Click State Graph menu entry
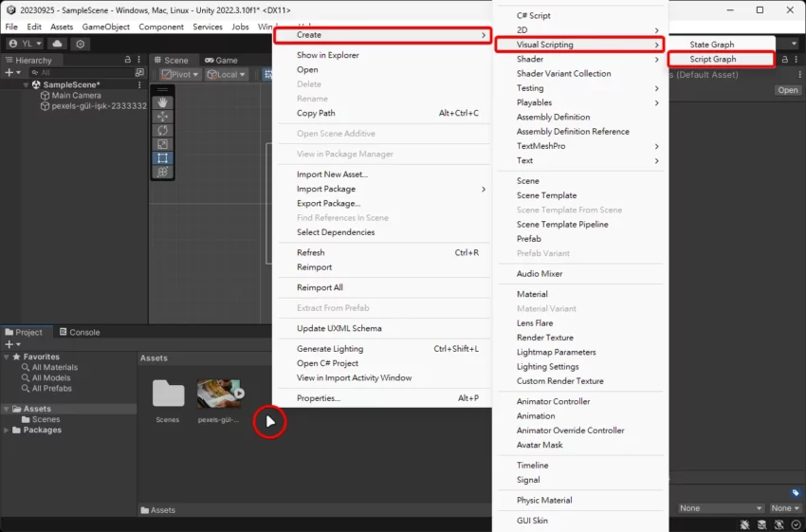 click(722, 45)
